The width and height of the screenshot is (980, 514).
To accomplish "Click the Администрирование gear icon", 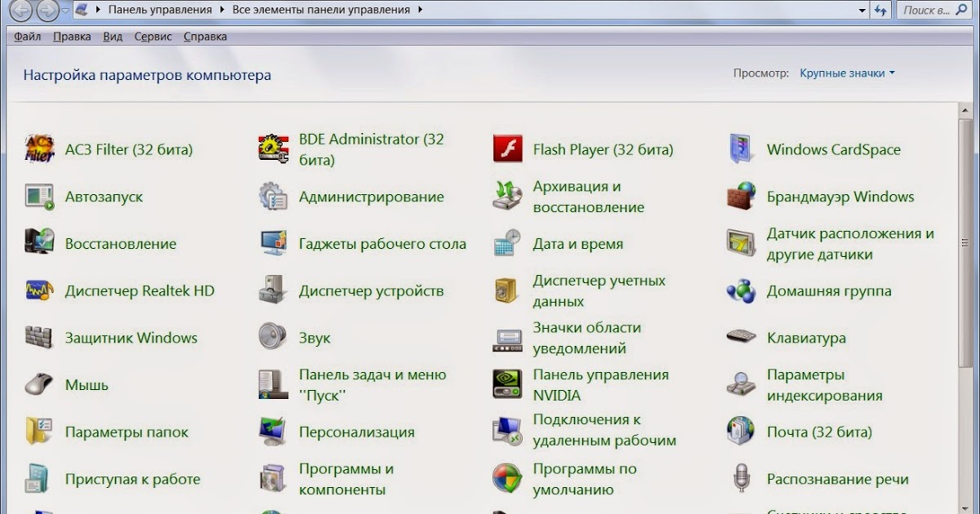I will click(274, 197).
